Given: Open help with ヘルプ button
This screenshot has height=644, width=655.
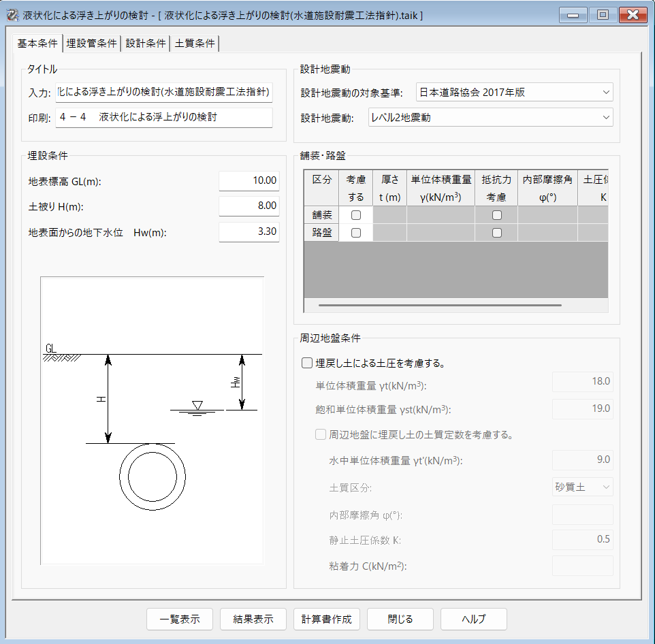Looking at the screenshot, I should (474, 619).
